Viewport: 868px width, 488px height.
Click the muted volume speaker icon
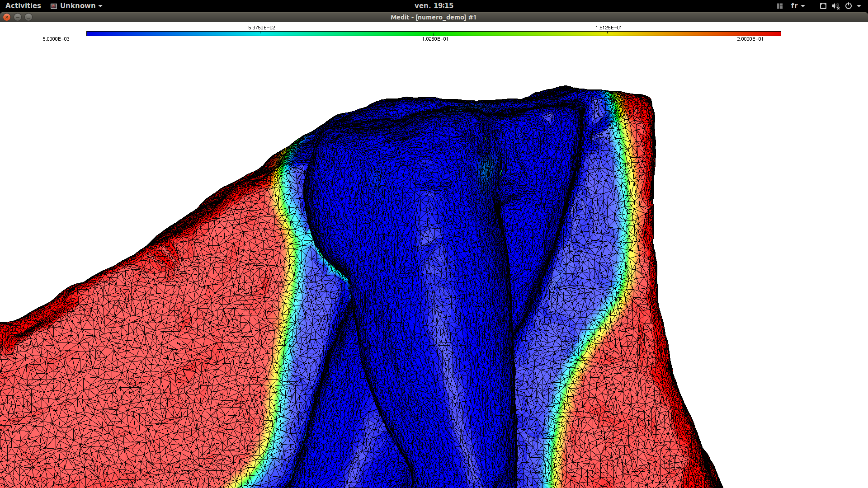835,6
